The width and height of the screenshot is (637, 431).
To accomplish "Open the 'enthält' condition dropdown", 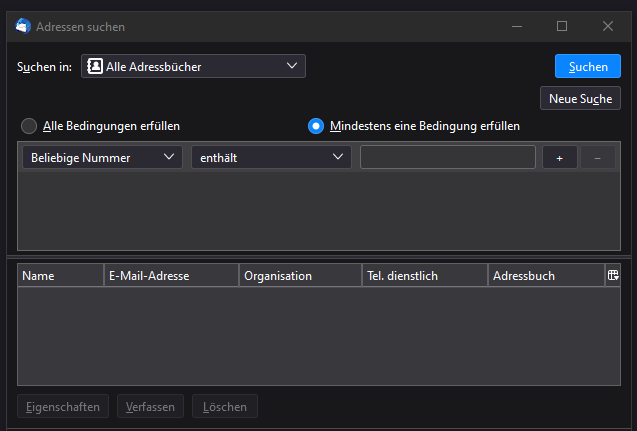I will pos(271,158).
